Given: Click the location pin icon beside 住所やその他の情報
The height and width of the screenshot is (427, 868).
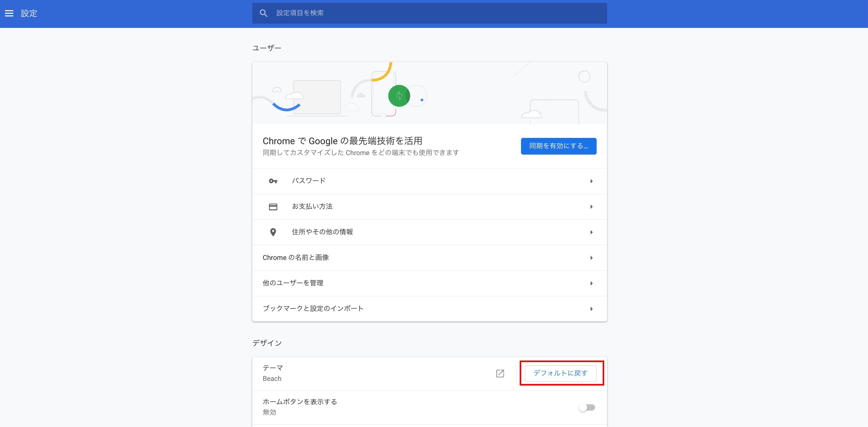Looking at the screenshot, I should (x=273, y=232).
